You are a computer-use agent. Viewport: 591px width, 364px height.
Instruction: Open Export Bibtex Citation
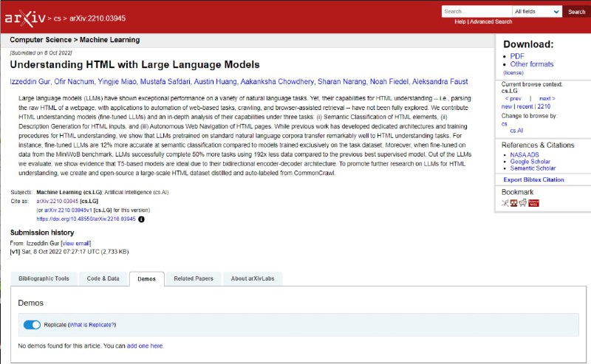[533, 179]
